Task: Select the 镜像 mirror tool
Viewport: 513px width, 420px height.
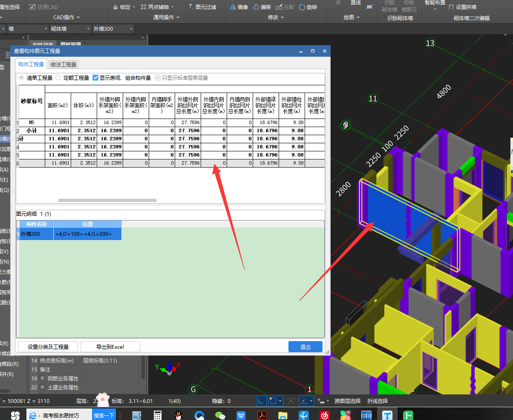Action: coord(239,7)
